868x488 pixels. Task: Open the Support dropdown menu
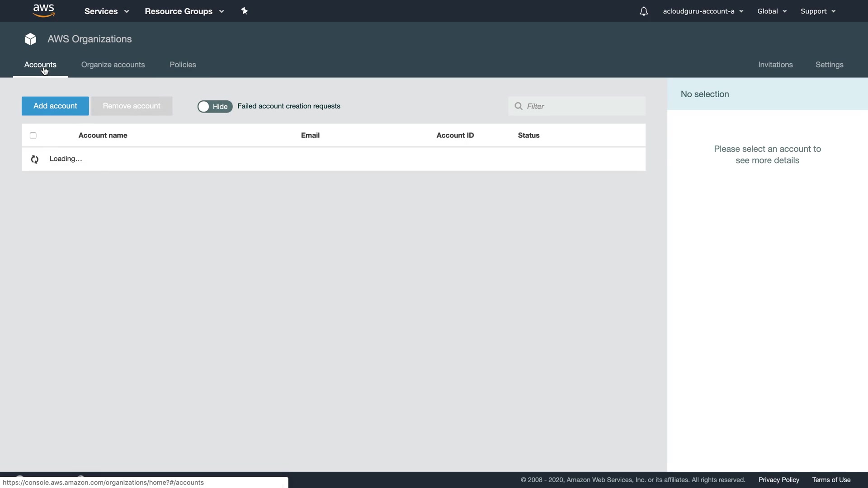click(818, 11)
